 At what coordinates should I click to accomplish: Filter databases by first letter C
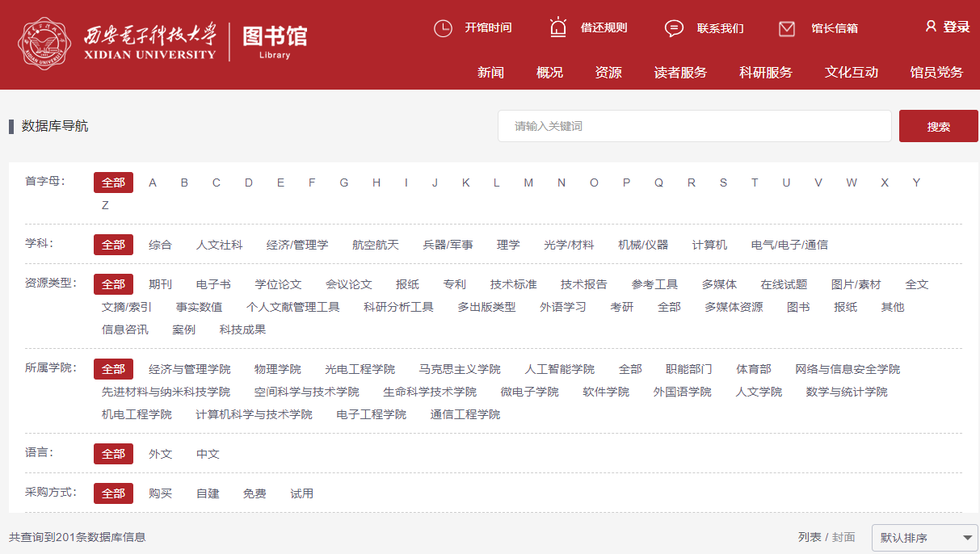click(217, 183)
